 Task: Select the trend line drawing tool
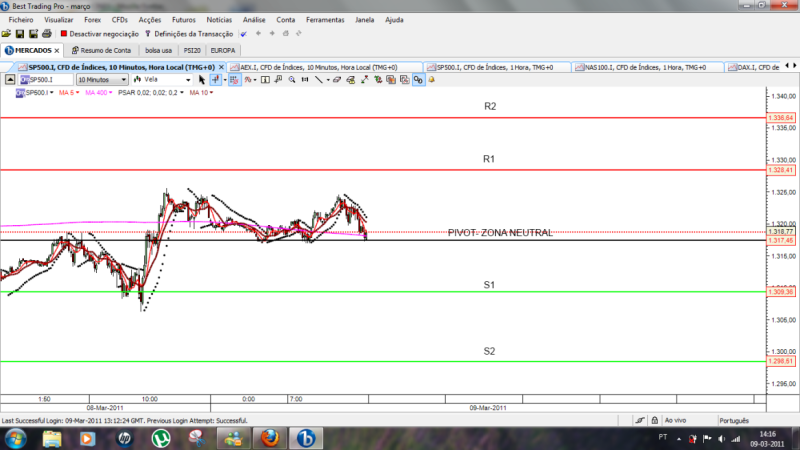click(318, 80)
